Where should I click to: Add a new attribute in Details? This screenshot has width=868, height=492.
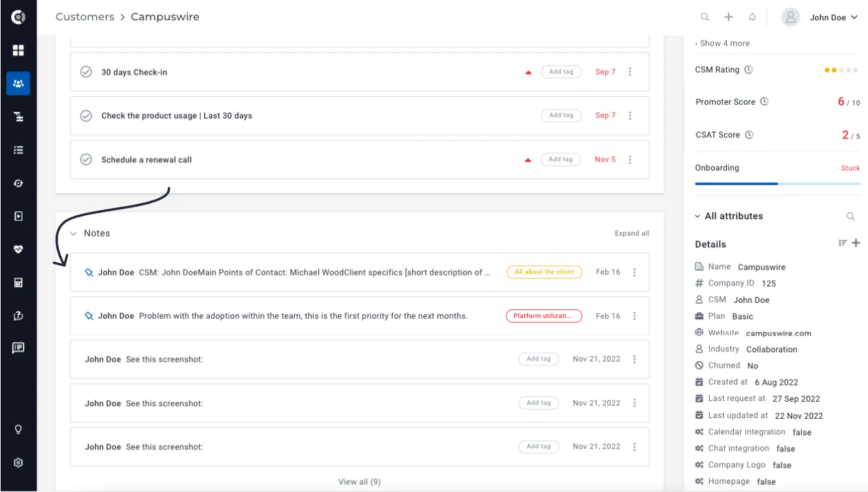(x=856, y=243)
